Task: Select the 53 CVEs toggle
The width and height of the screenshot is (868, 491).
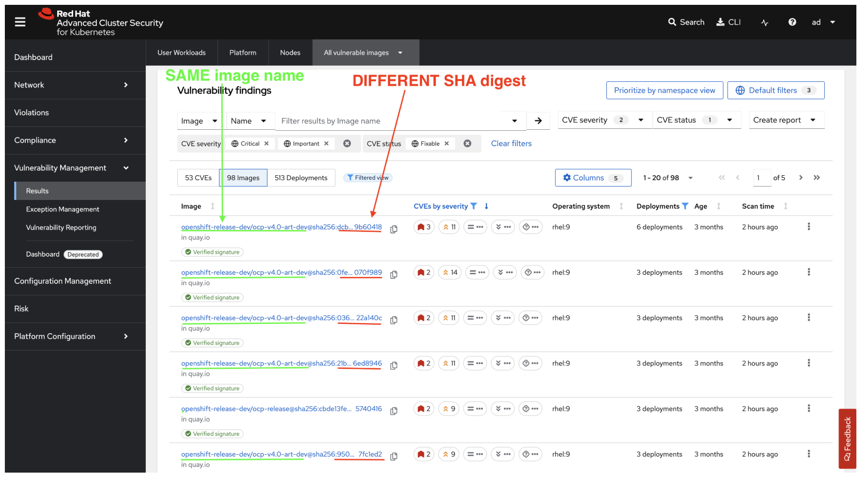Action: (198, 178)
